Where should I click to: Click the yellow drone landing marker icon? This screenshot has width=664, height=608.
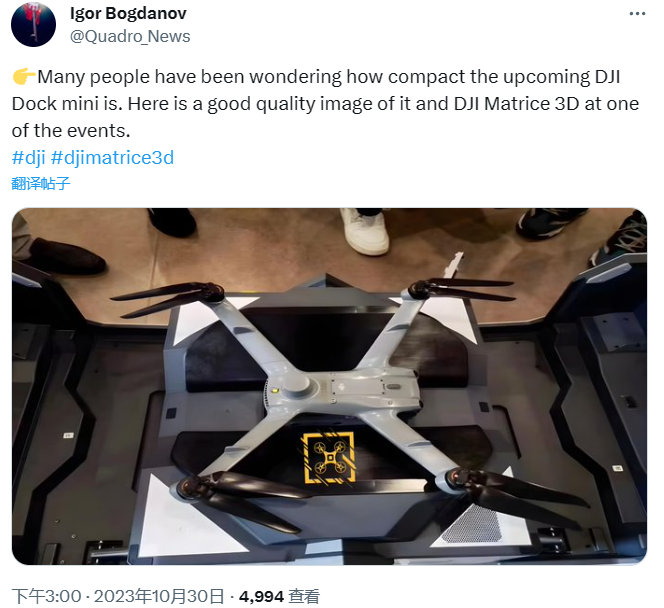click(x=329, y=458)
